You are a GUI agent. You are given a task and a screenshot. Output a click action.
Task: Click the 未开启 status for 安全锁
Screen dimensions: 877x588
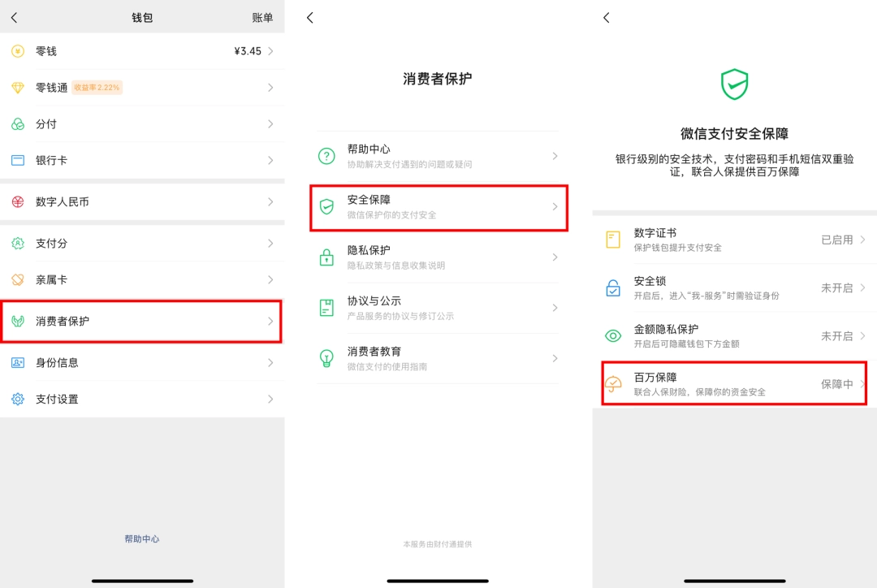(836, 288)
